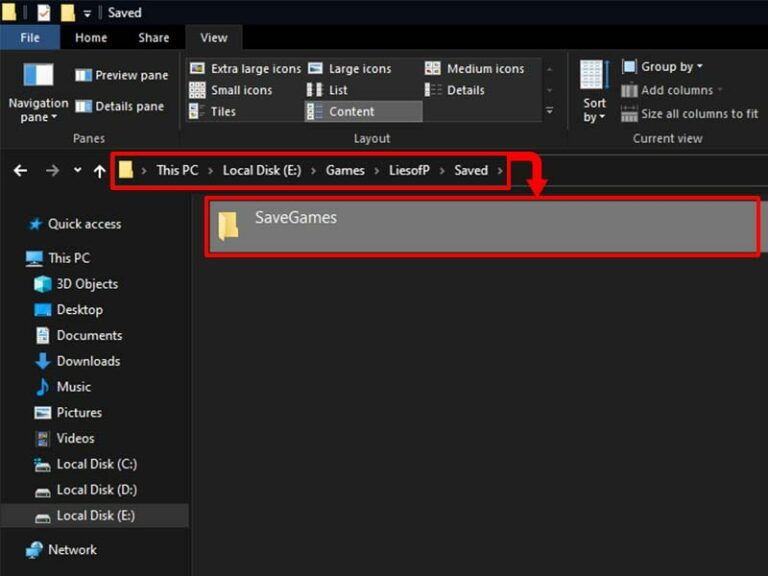Select Medium icons layout

pyautogui.click(x=475, y=69)
